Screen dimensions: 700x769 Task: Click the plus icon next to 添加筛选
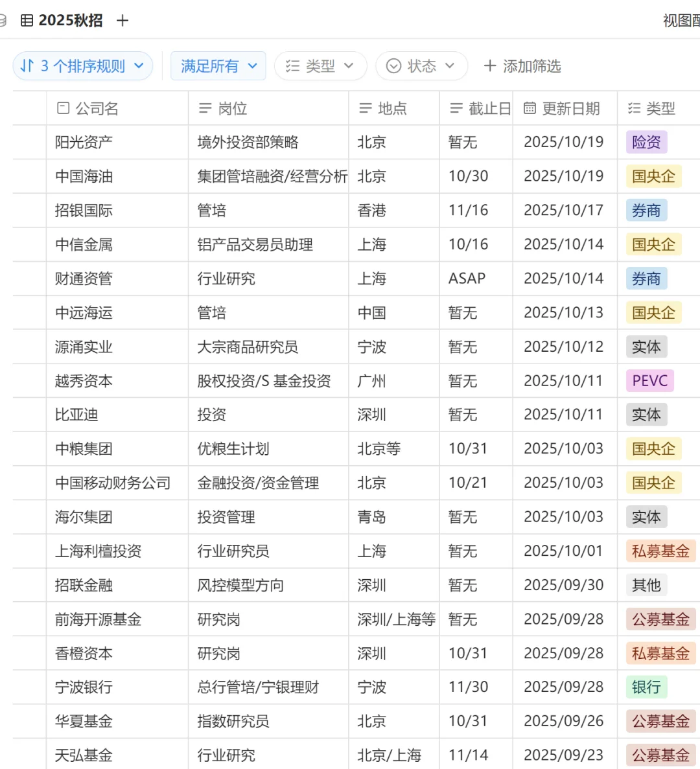(489, 65)
